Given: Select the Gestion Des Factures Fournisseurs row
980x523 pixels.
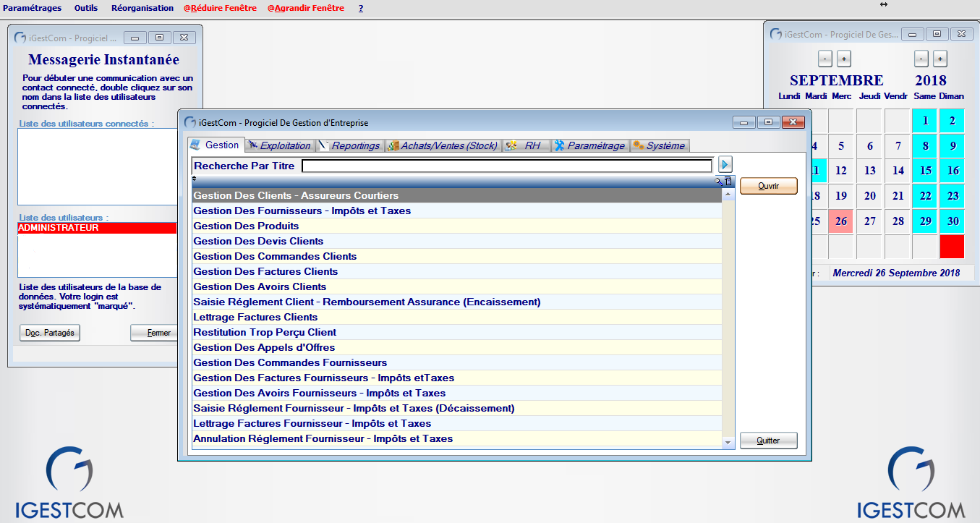Looking at the screenshot, I should 456,378.
